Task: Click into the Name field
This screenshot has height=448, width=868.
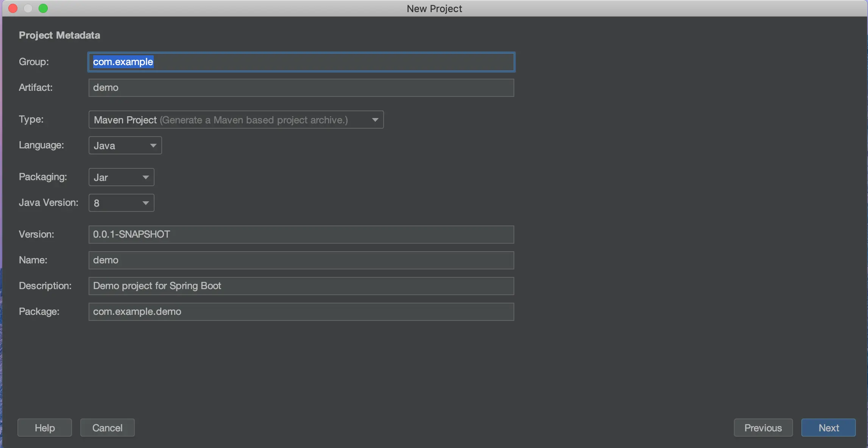Action: click(301, 260)
